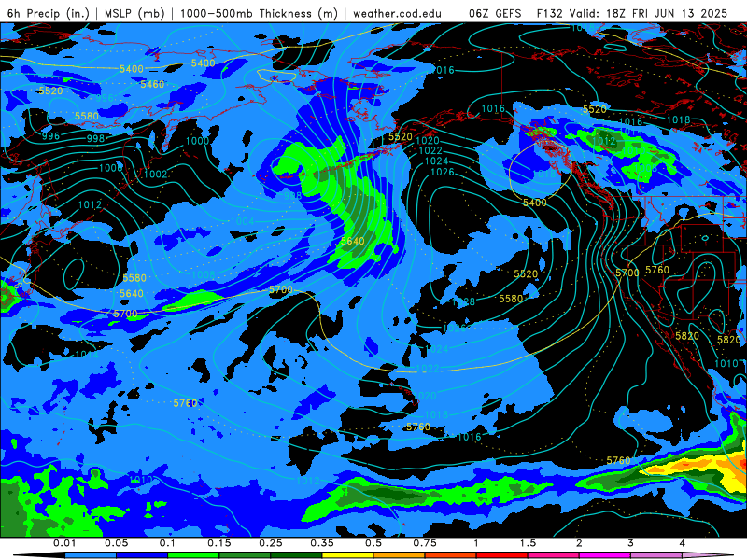
Task: Select the dark green 0.25–0.35 legend swatch
Action: point(296,555)
